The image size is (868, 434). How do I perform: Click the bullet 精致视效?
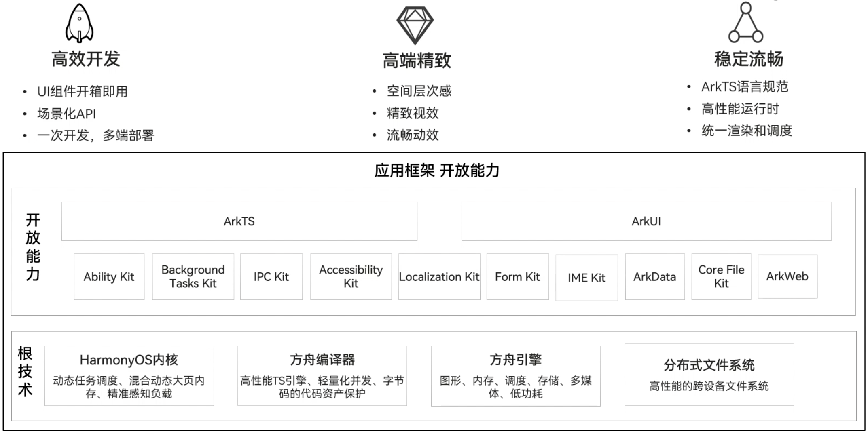pos(413,113)
